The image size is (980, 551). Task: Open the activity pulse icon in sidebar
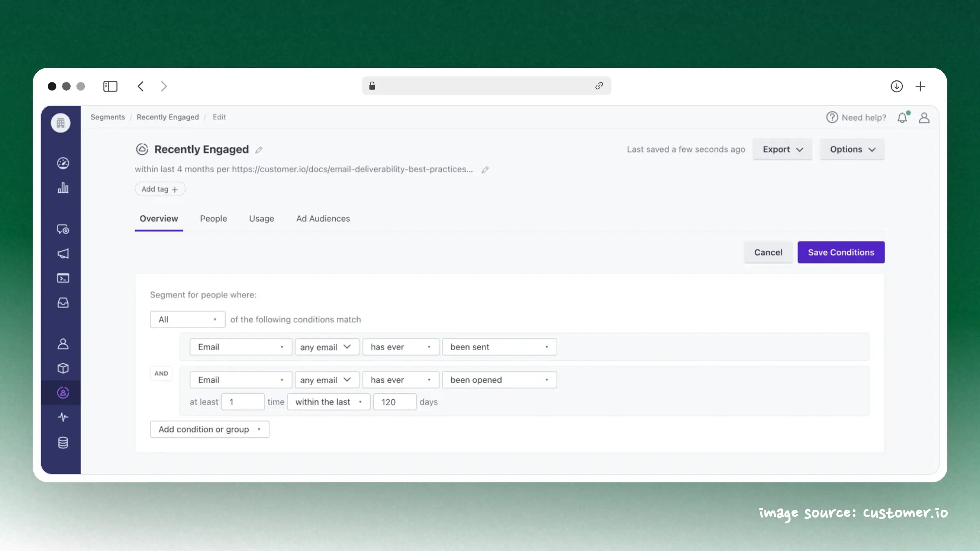(63, 417)
